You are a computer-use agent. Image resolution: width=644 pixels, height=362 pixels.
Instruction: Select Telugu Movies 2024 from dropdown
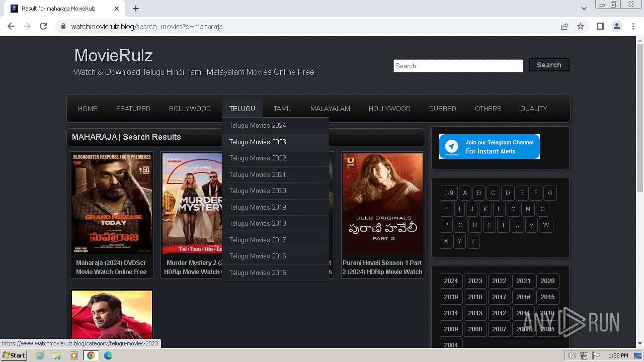click(275, 126)
